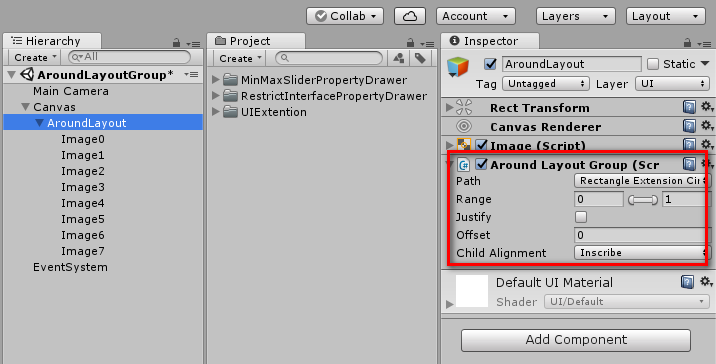Click the Hierarchy search field
Viewport: 716px width, 364px height.
[129, 57]
